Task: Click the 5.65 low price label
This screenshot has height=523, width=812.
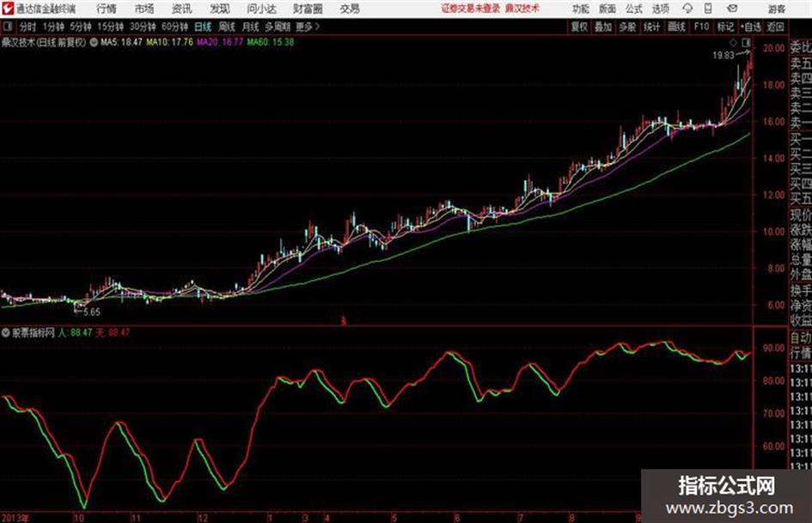Action: pos(92,313)
